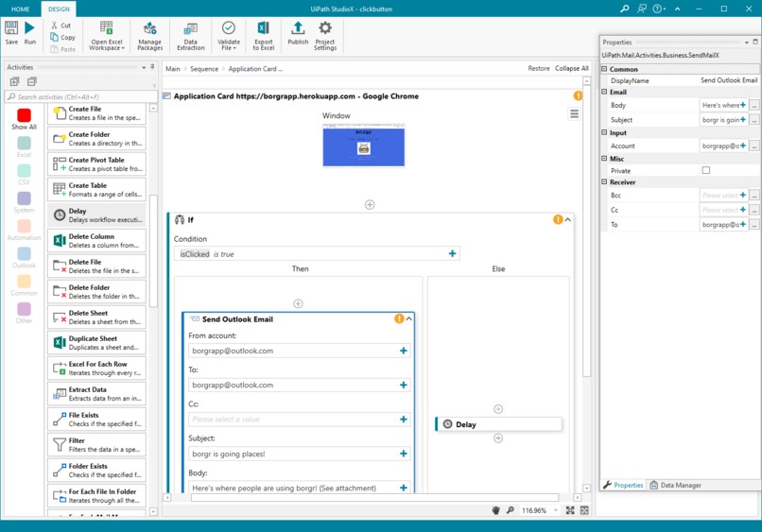Open ellipsis editor for Body property
762x532 pixels.
(754, 105)
